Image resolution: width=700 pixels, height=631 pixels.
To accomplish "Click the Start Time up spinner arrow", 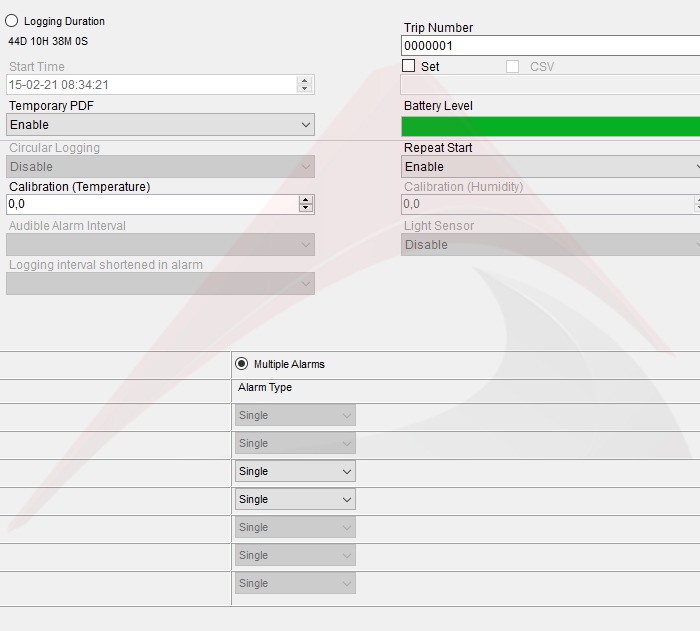I will pyautogui.click(x=304, y=81).
